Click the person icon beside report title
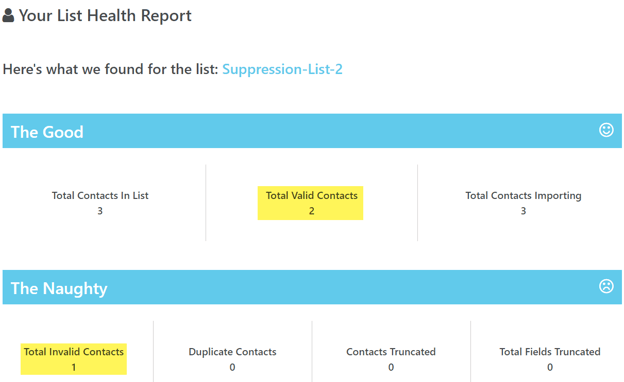Screen dimensions: 624x382 [8, 16]
